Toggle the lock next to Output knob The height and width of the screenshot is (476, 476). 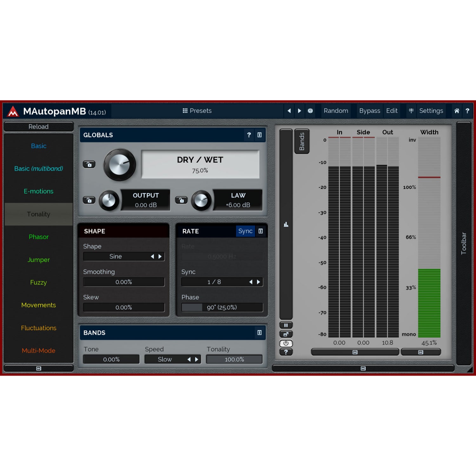pos(89,200)
